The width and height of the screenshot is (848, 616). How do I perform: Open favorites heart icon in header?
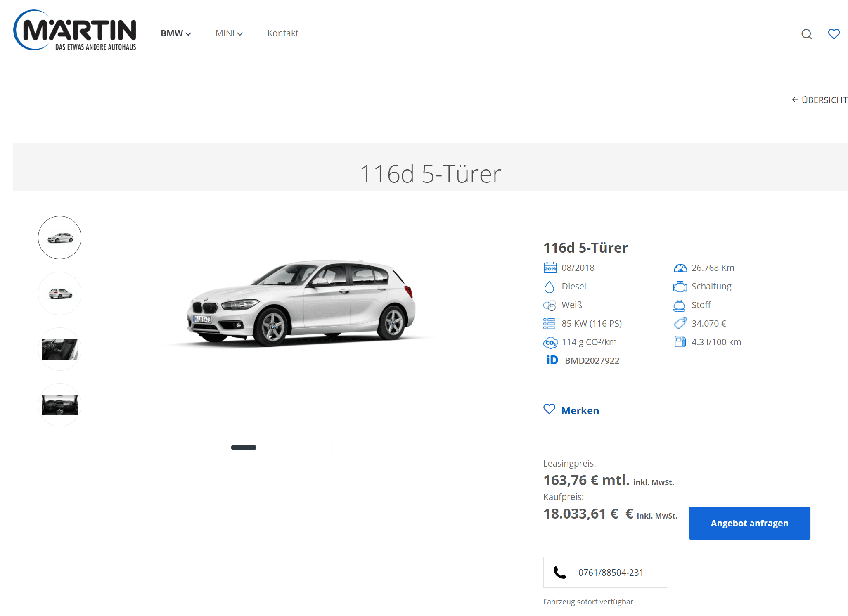click(834, 34)
